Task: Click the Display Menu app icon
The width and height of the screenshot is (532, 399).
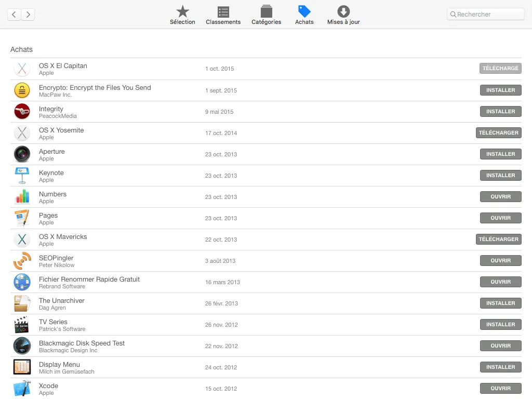Action: click(x=22, y=367)
